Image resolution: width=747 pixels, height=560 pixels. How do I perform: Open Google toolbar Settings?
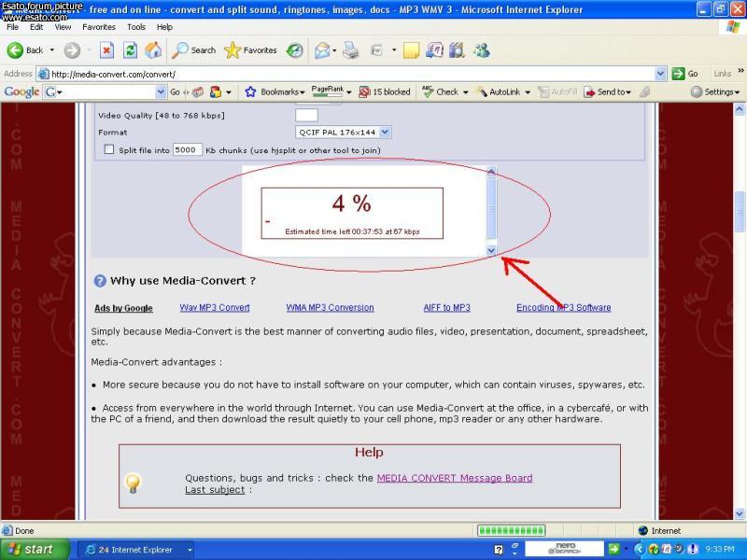715,91
